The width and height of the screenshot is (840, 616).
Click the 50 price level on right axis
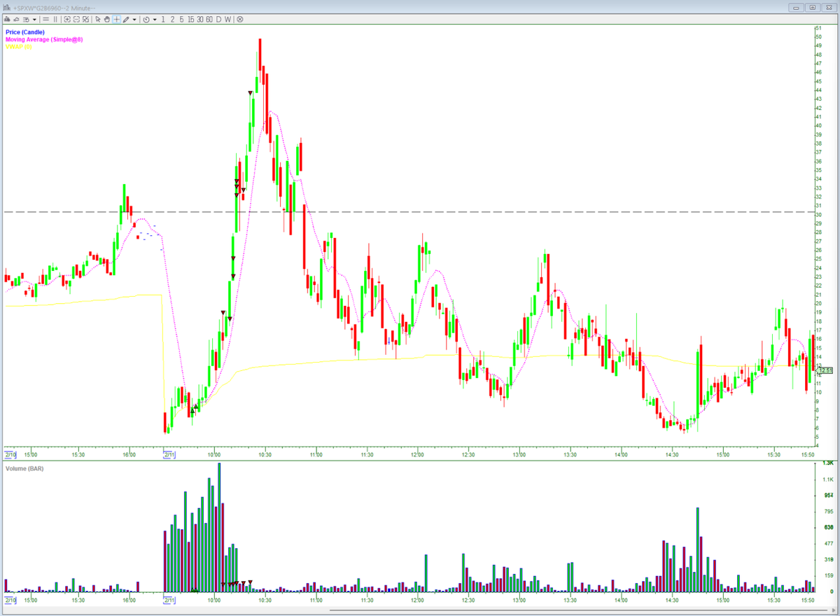[818, 36]
